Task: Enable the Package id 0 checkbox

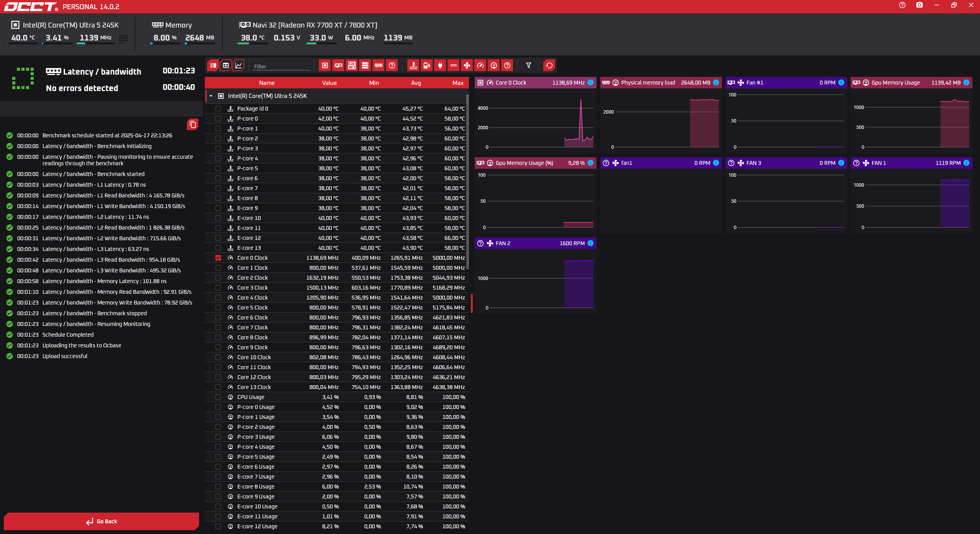Action: (x=218, y=109)
